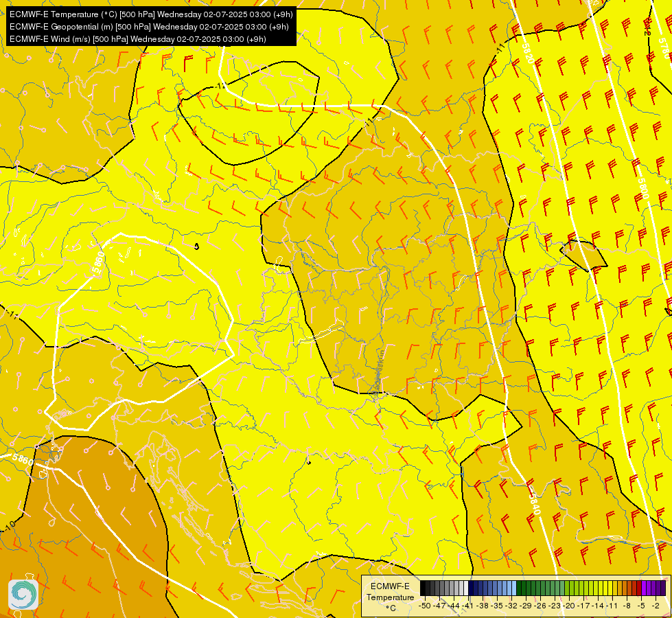Click the 5820 geopotential contour label

click(528, 53)
